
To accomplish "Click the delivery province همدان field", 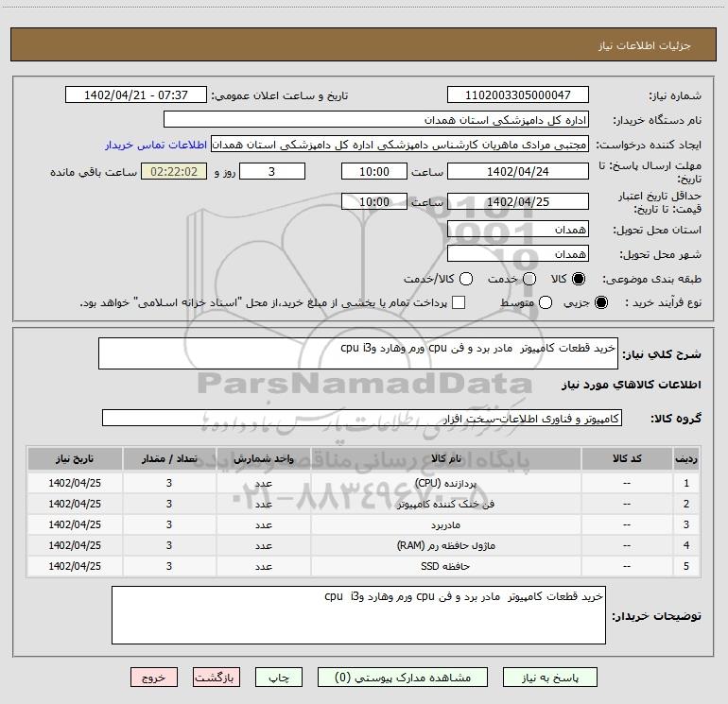I will 518,230.
